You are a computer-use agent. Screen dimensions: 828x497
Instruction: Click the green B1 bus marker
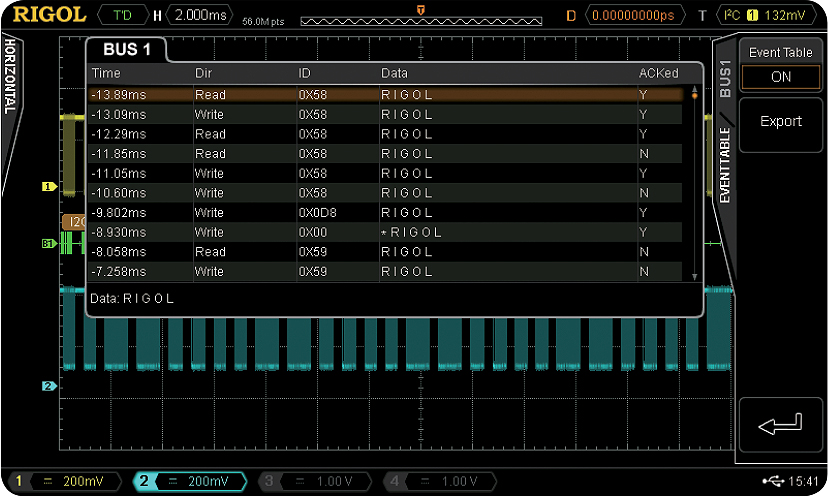click(x=47, y=243)
